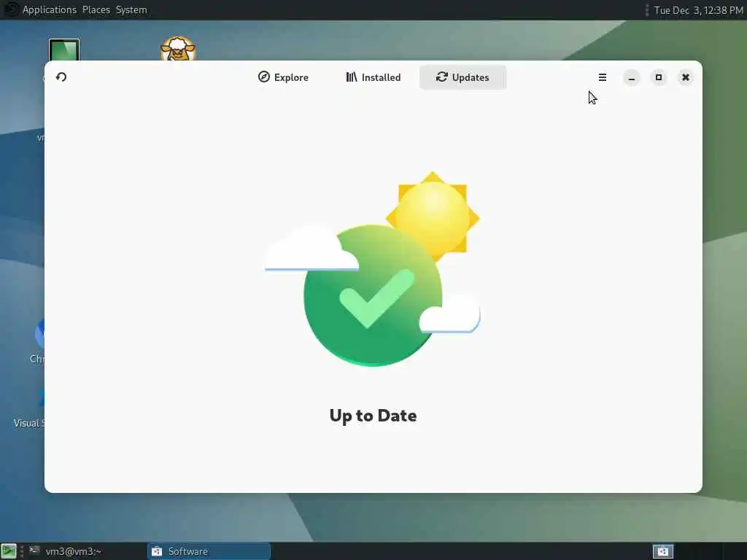Open the hamburger main menu
The width and height of the screenshot is (747, 560).
[x=602, y=77]
